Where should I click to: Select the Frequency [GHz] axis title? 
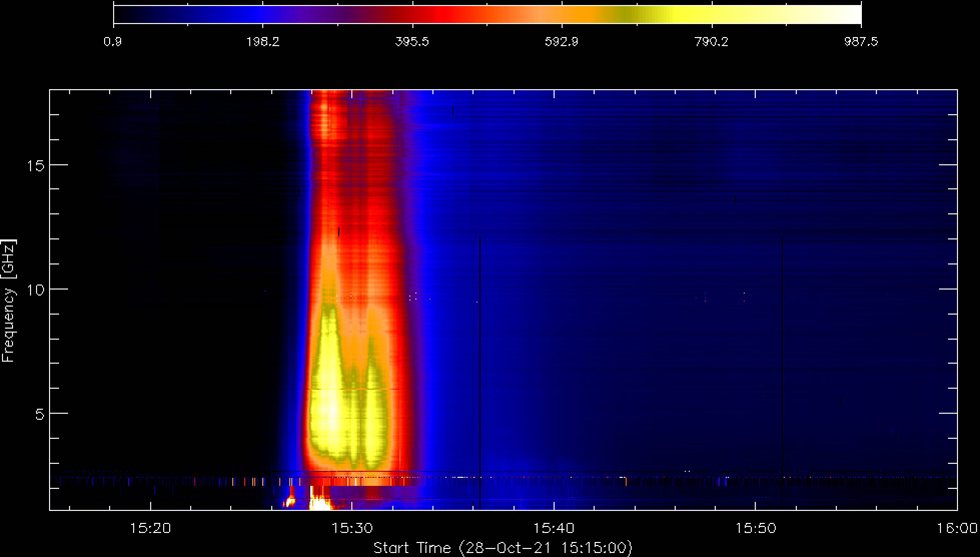pos(9,301)
